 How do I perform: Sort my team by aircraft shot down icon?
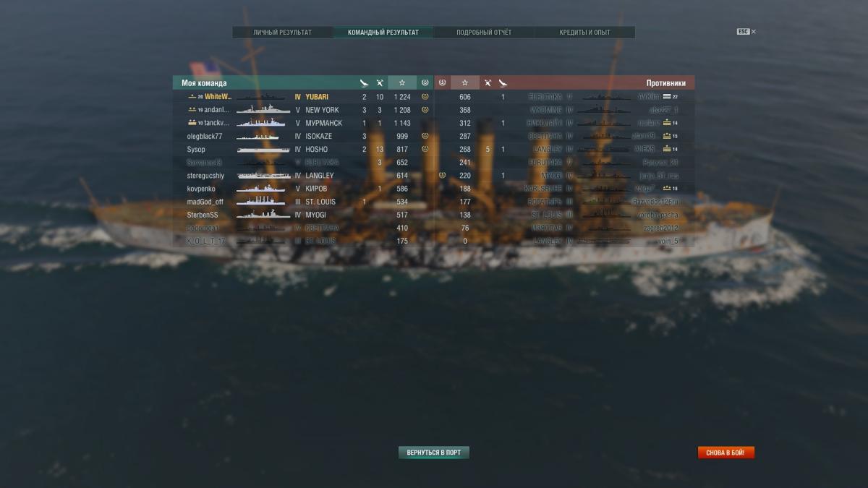pyautogui.click(x=379, y=83)
